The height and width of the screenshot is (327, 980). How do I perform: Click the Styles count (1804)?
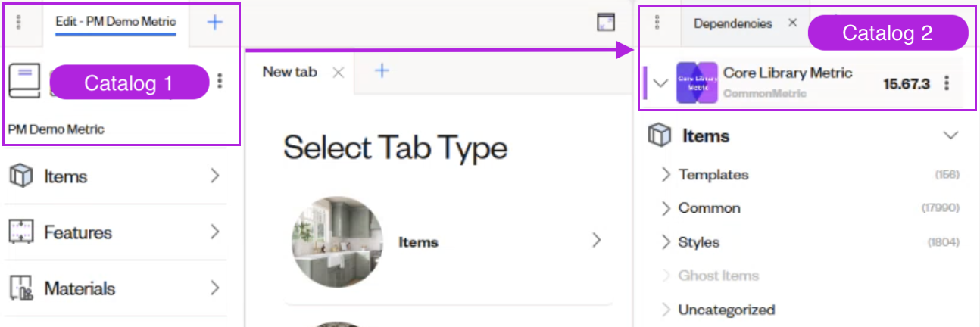[944, 242]
